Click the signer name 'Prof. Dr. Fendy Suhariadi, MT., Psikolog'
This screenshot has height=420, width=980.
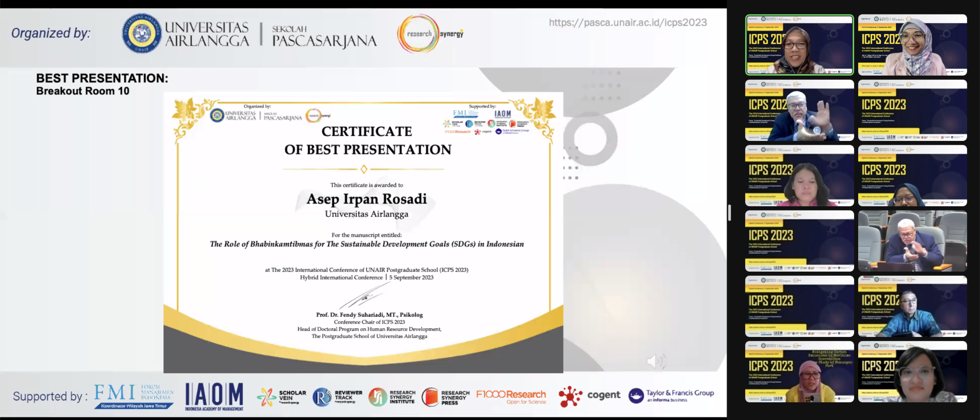click(x=370, y=315)
